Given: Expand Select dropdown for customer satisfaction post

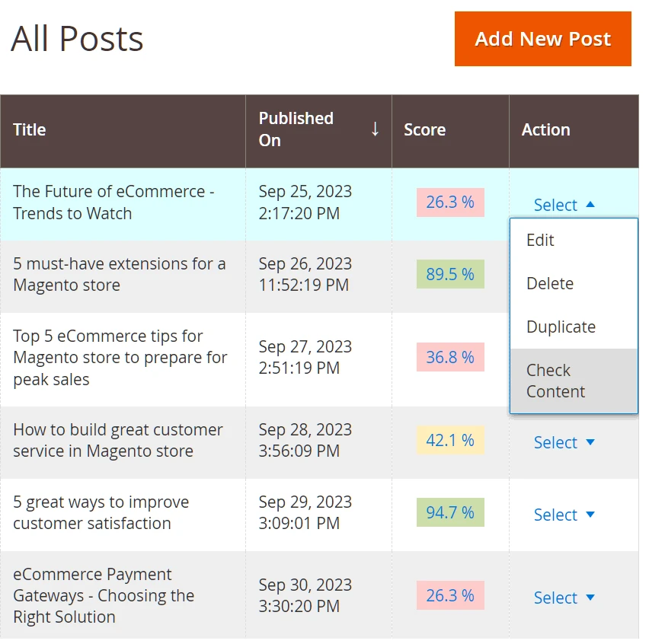Looking at the screenshot, I should (564, 515).
